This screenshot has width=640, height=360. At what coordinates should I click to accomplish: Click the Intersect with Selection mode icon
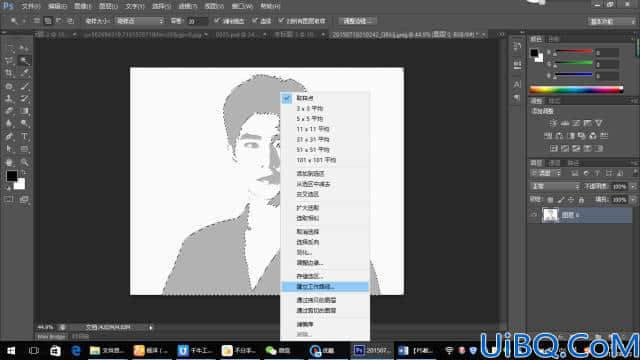pyautogui.click(x=70, y=21)
